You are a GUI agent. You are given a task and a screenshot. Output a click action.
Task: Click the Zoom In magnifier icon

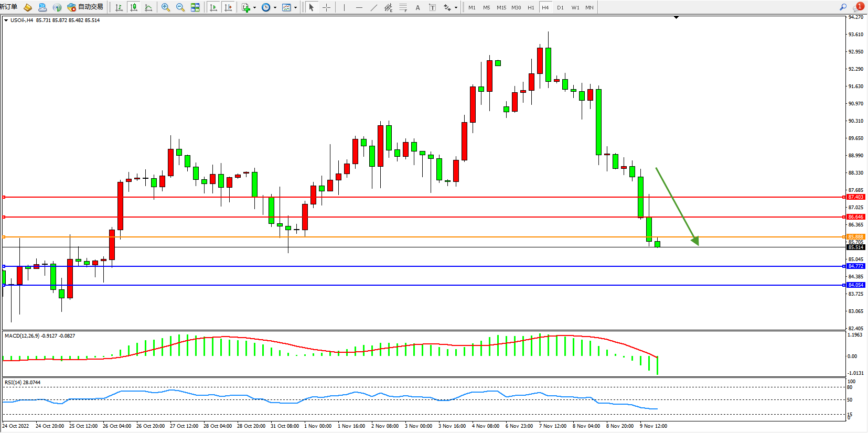point(166,7)
